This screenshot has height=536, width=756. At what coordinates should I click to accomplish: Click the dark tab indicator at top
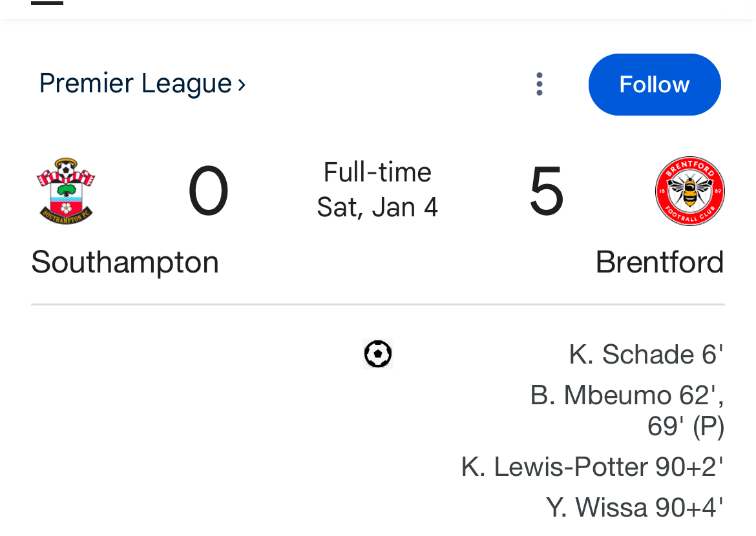[47, 3]
